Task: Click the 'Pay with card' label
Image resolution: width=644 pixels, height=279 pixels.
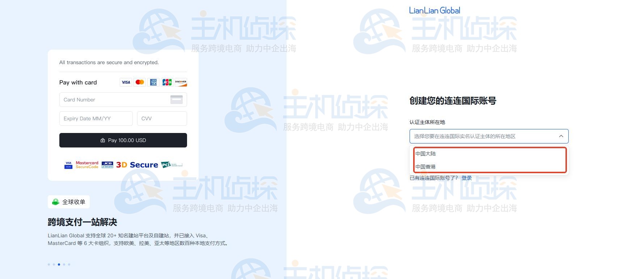Action: click(x=78, y=82)
